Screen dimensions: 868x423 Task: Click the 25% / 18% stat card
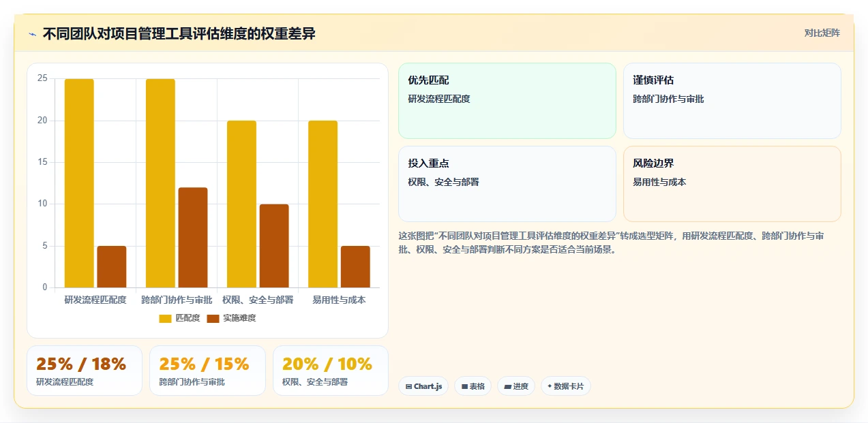click(x=85, y=371)
